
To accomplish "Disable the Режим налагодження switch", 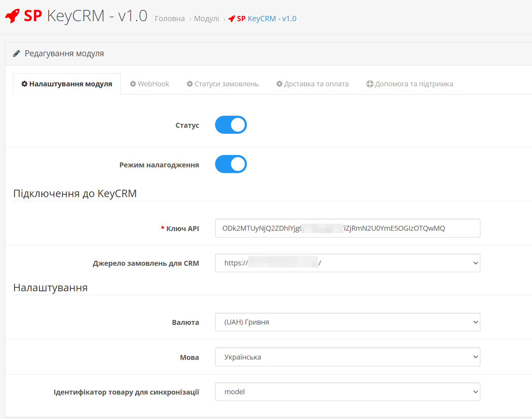I will click(x=231, y=164).
